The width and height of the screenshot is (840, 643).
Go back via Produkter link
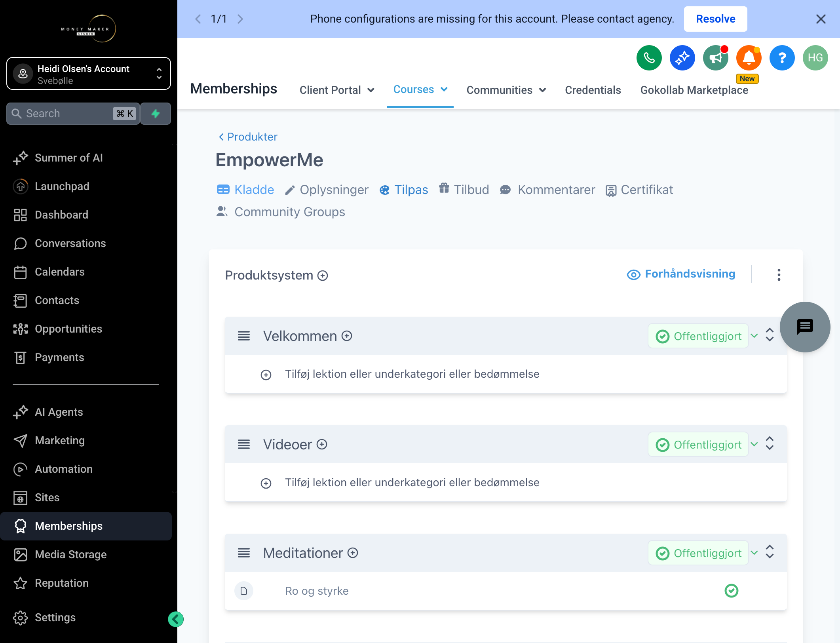248,137
